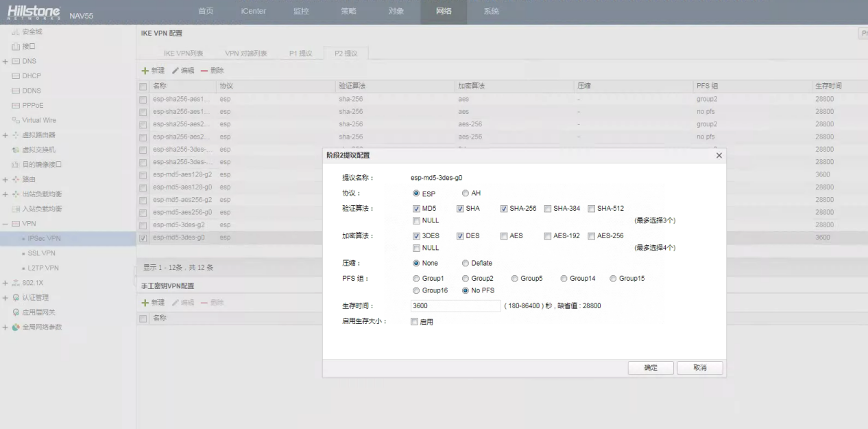Choose Group14 for PFS group
The image size is (868, 429).
564,279
